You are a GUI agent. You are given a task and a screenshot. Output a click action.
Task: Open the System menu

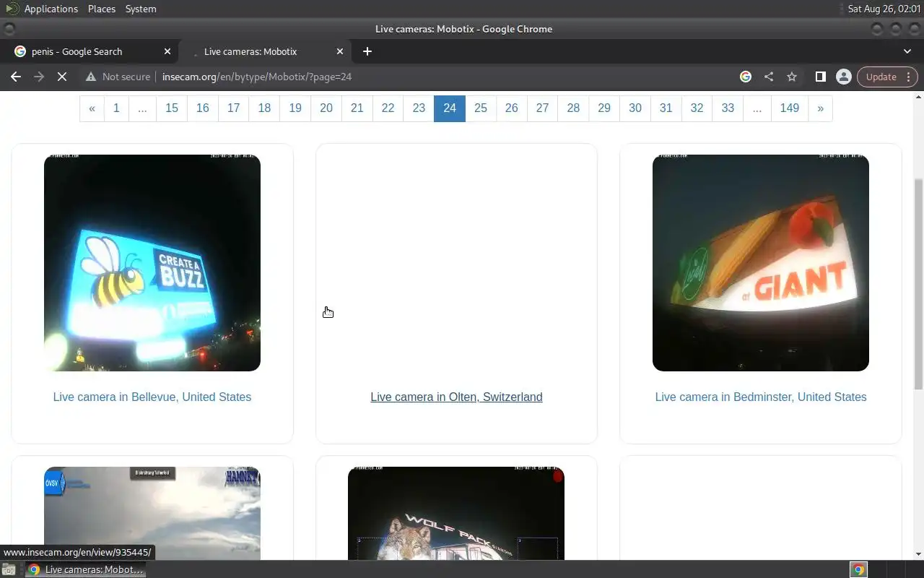141,9
